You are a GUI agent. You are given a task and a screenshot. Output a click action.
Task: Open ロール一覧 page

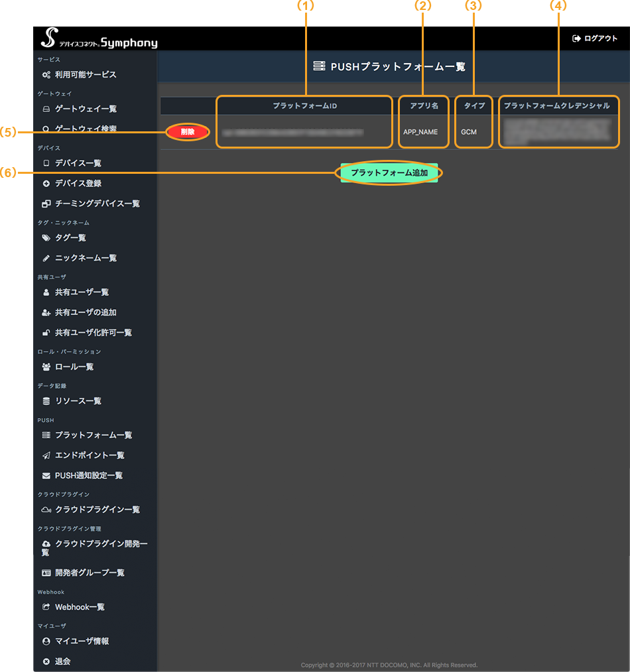(74, 367)
